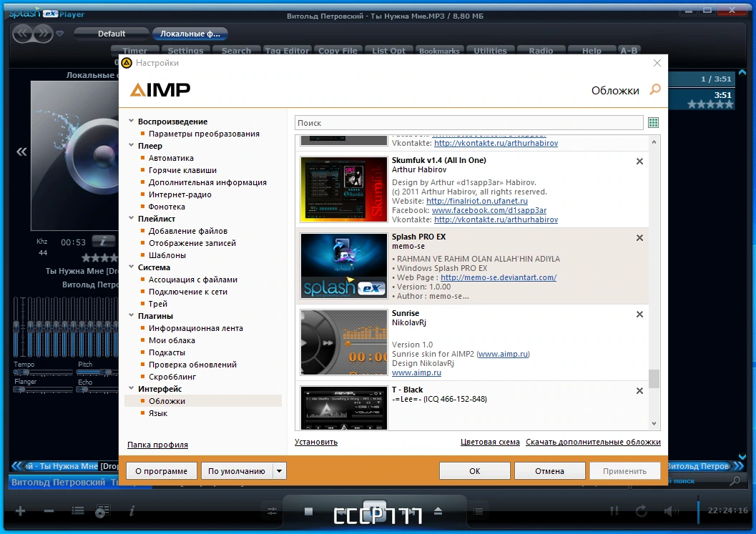Click the previous playlist round arrow button
Viewport: 756px width, 534px height.
click(23, 34)
